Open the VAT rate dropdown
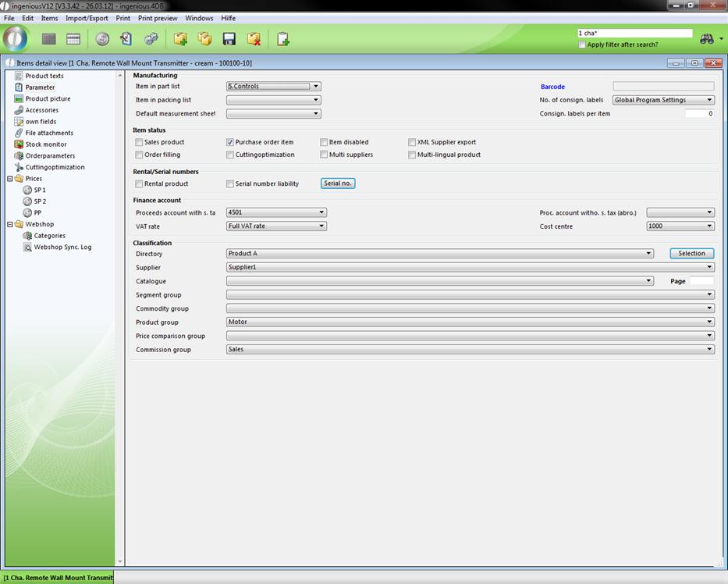Image resolution: width=728 pixels, height=584 pixels. click(321, 226)
